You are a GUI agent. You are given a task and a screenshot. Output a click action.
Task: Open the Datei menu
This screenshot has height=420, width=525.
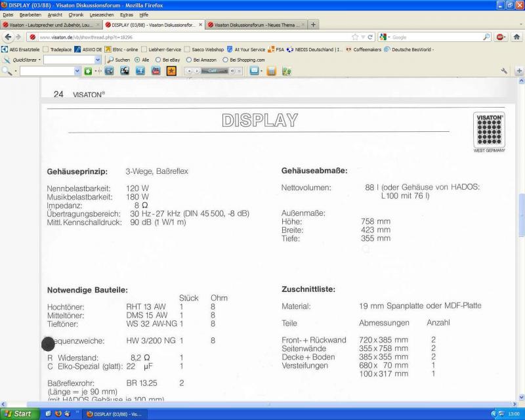click(x=8, y=14)
